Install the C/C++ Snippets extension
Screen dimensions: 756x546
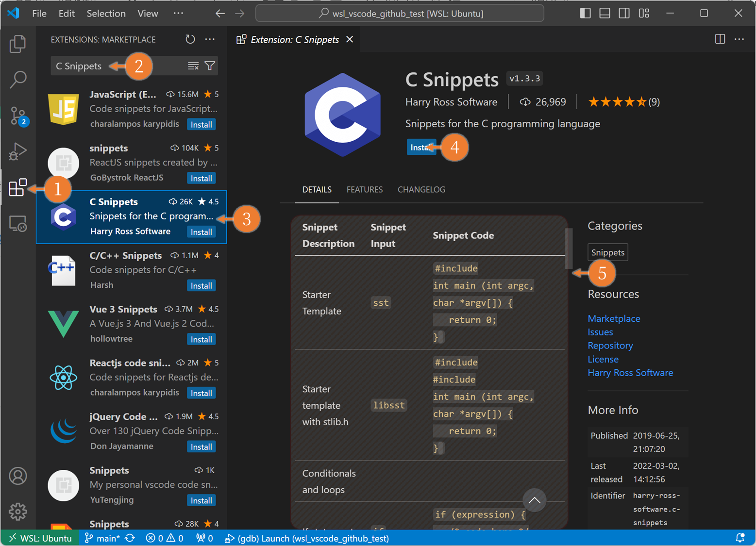point(201,286)
